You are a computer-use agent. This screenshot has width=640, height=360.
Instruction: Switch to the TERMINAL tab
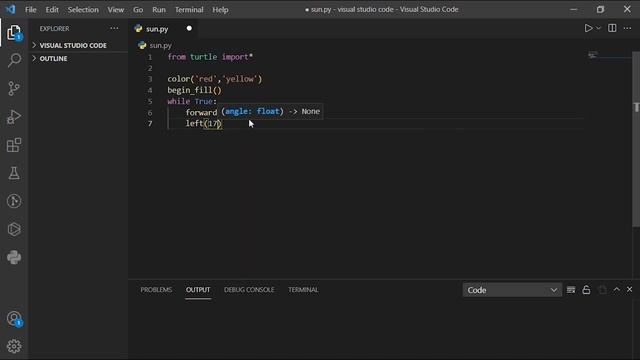303,290
